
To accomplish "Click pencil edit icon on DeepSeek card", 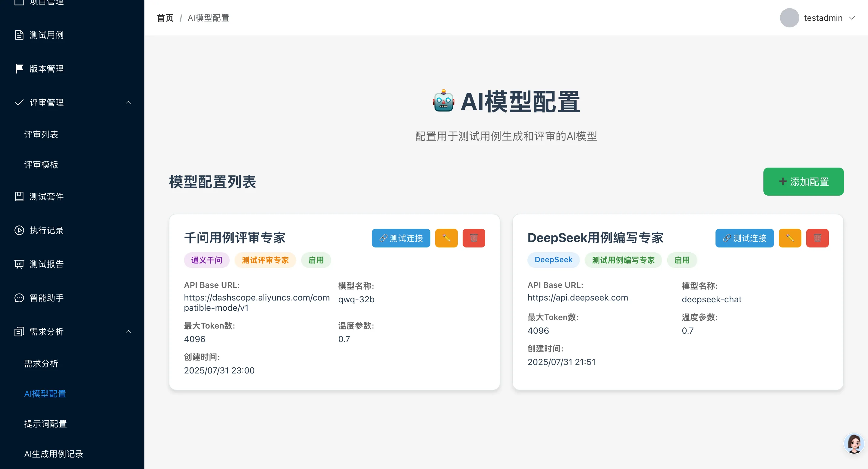I will click(790, 238).
